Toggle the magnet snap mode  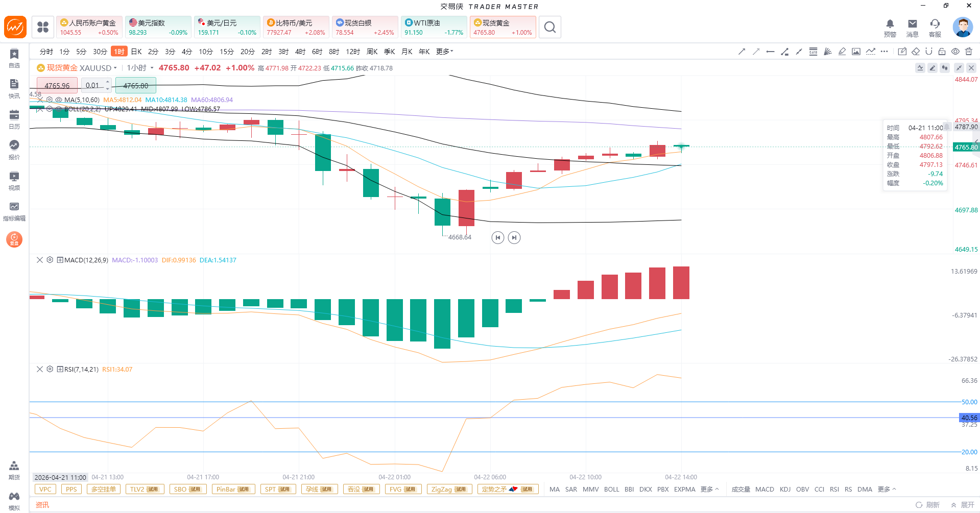click(929, 52)
